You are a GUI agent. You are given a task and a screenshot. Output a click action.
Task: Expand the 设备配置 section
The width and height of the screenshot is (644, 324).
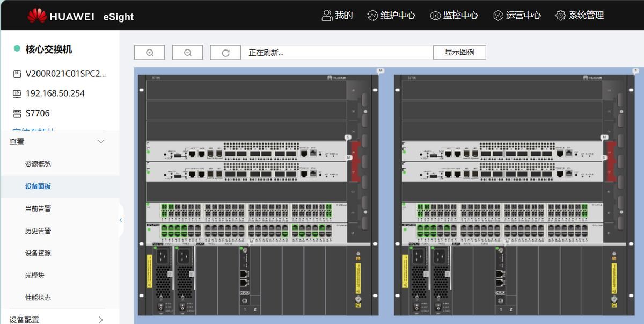100,320
